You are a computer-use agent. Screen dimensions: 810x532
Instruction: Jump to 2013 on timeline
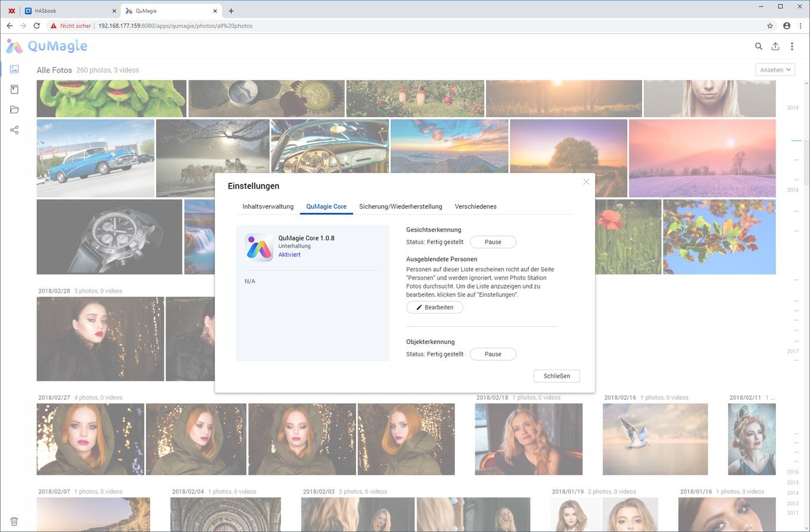click(792, 503)
